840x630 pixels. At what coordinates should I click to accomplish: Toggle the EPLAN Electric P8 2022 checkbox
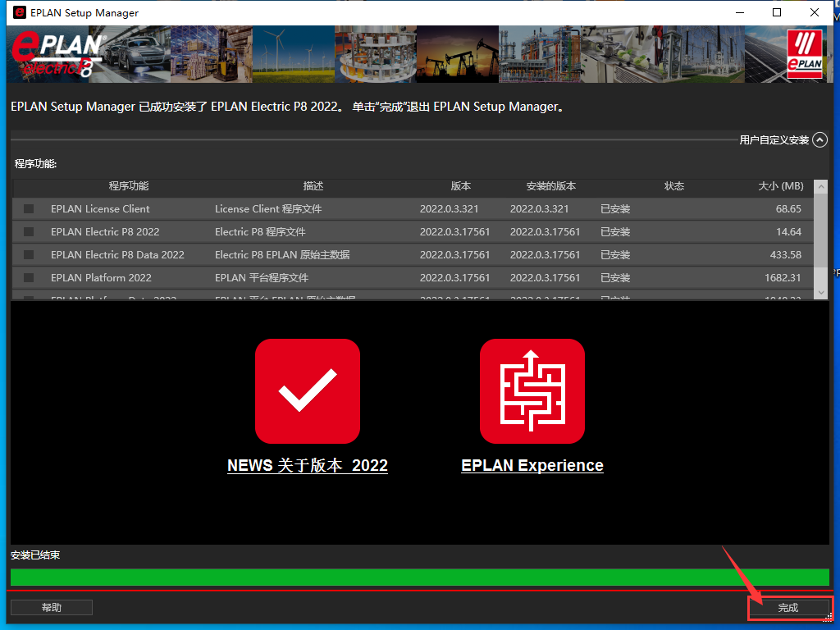click(29, 232)
